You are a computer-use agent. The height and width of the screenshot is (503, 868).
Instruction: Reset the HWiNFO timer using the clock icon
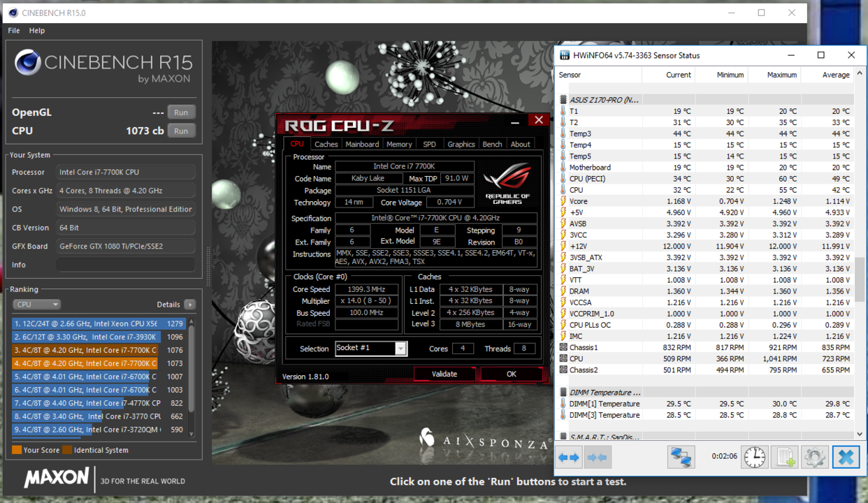click(755, 458)
